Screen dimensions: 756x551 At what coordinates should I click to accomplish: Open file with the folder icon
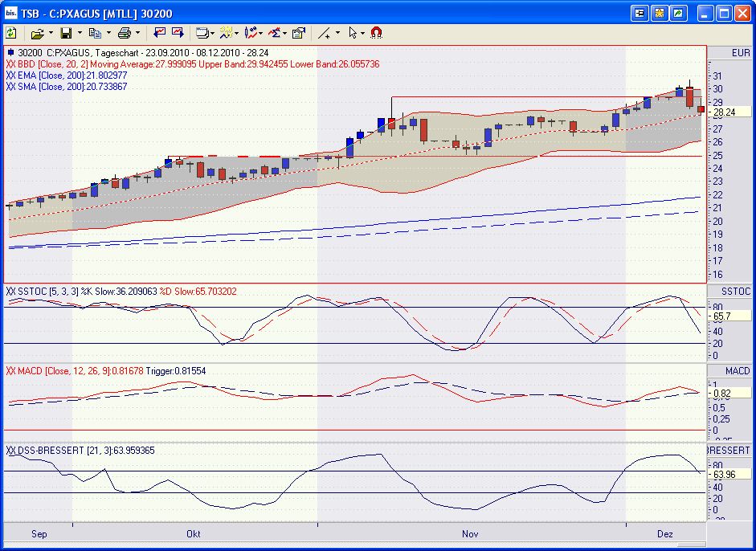pos(37,33)
